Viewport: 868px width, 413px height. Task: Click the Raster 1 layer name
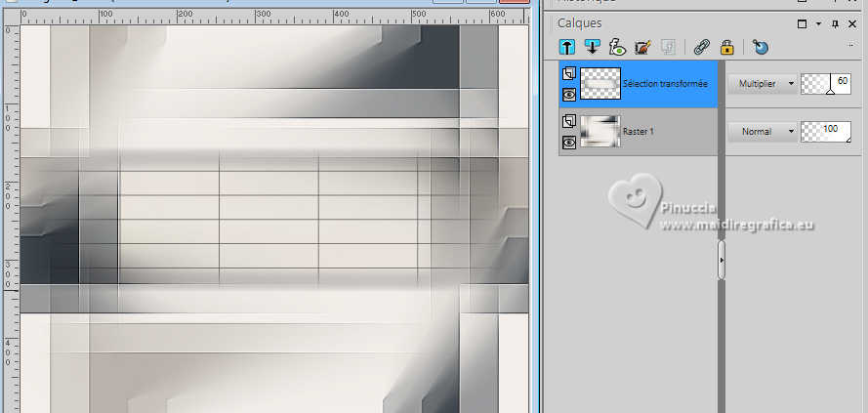(639, 132)
